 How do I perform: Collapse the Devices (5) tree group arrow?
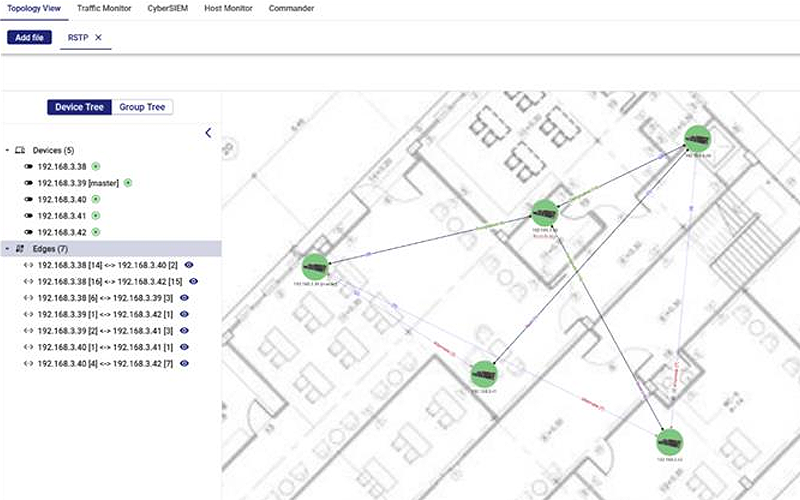(7, 150)
